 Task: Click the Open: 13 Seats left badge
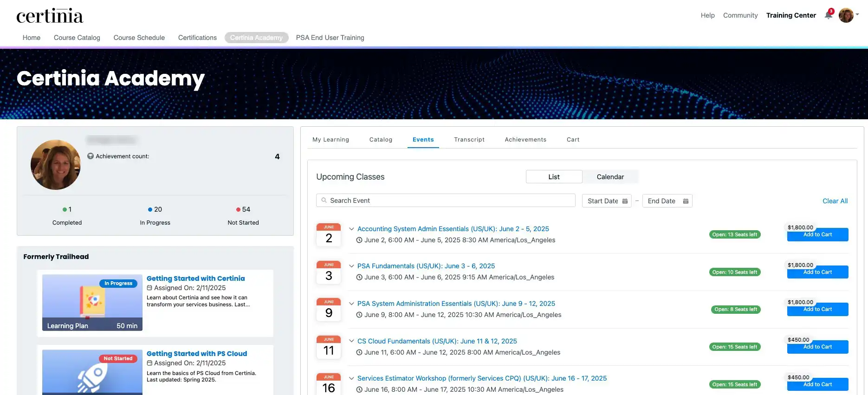(x=735, y=234)
